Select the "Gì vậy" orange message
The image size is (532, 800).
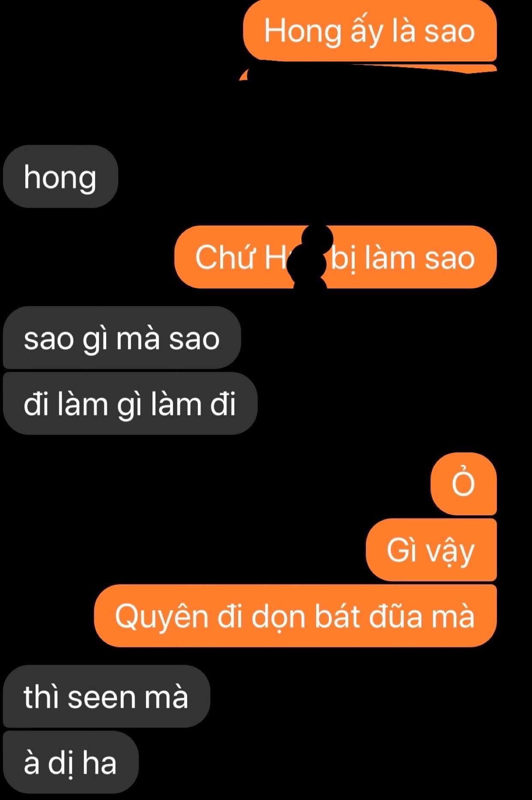click(x=431, y=550)
